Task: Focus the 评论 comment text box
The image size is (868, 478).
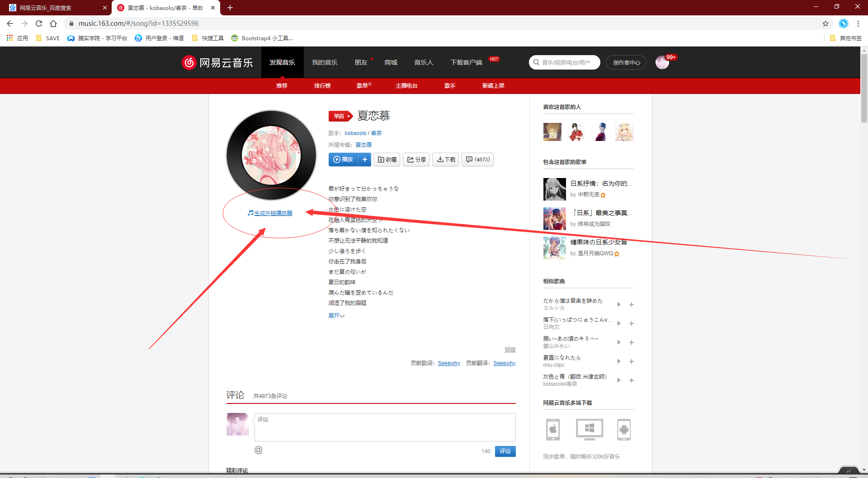Action: click(385, 427)
